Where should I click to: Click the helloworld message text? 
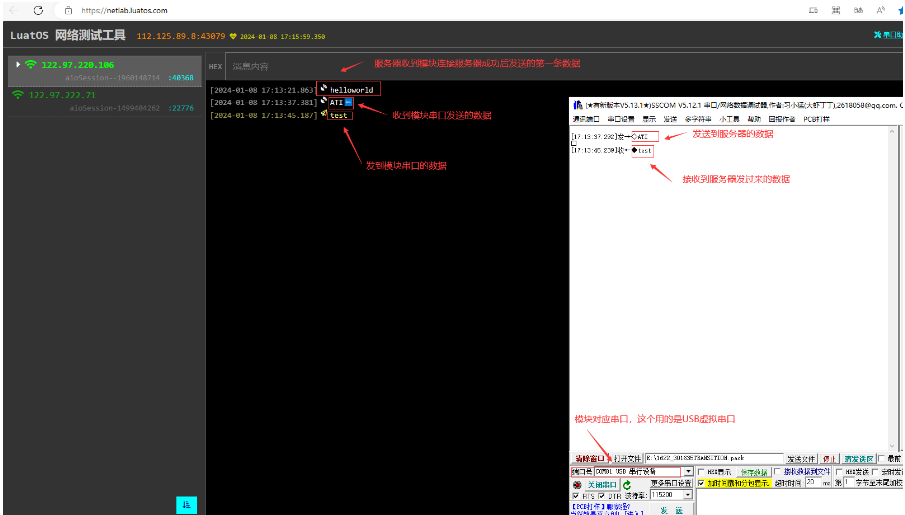(x=351, y=90)
